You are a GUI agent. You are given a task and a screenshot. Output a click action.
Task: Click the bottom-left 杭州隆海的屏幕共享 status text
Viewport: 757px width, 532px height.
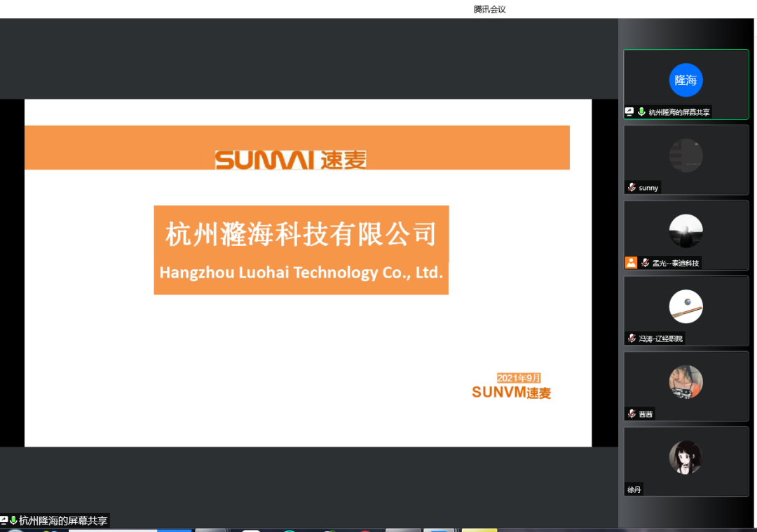click(x=63, y=520)
